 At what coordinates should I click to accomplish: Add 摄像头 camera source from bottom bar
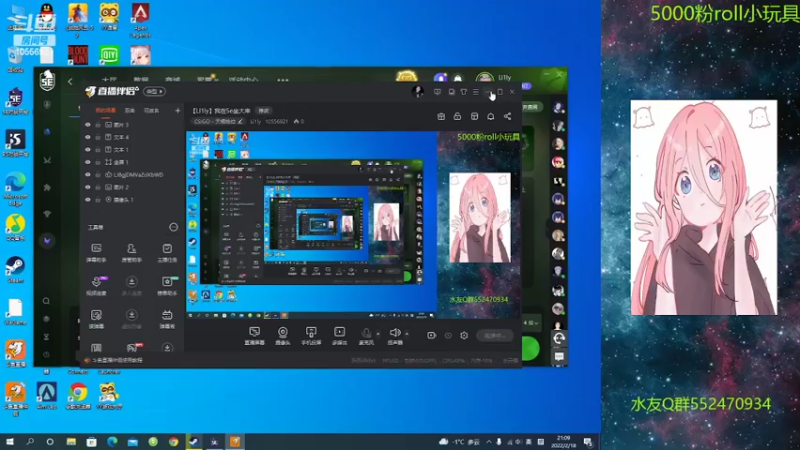click(283, 336)
